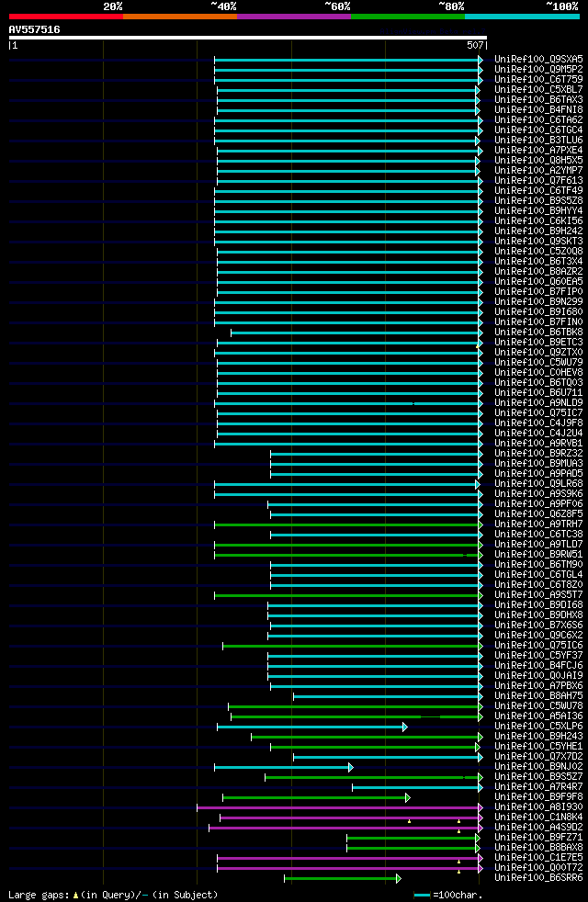588x902 pixels.
Task: Select label UniRef100_A9RVB1
Action: click(x=538, y=444)
